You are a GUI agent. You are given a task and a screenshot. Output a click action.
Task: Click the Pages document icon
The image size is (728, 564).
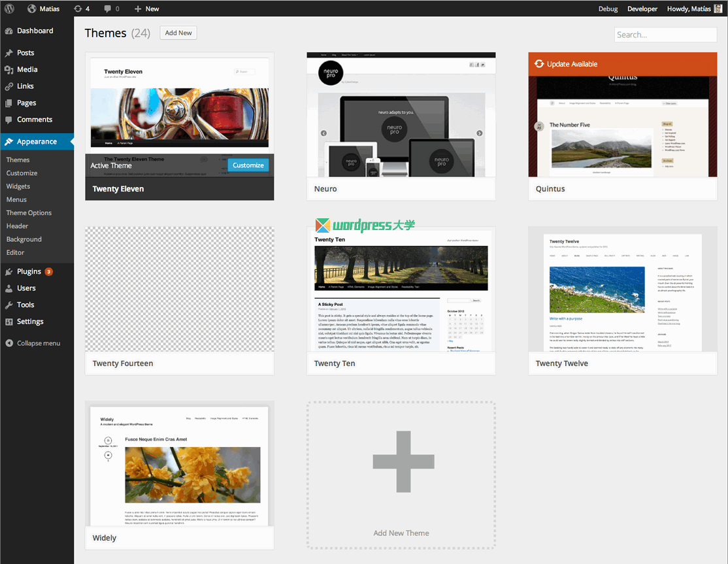pos(8,103)
